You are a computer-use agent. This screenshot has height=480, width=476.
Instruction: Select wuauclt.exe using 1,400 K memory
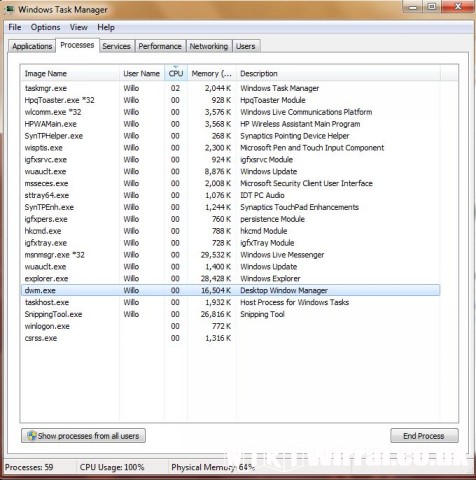(x=230, y=267)
